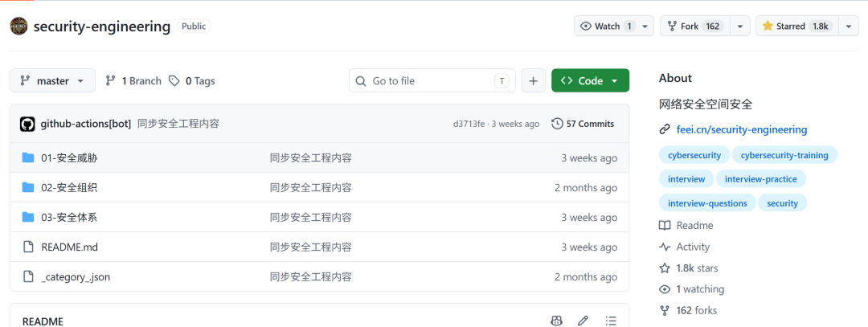View the 1 watching link
This screenshot has height=327, width=868.
(691, 288)
